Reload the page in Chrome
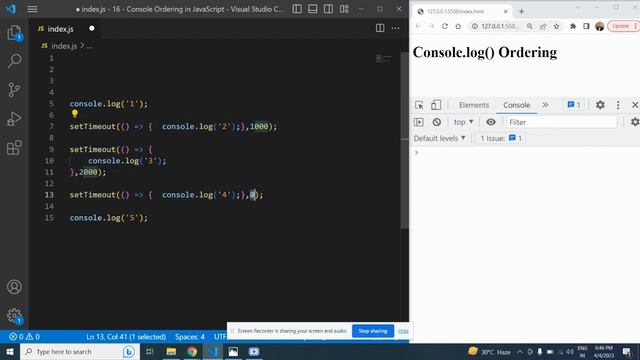Viewport: 640px width, 360px height. [445, 26]
